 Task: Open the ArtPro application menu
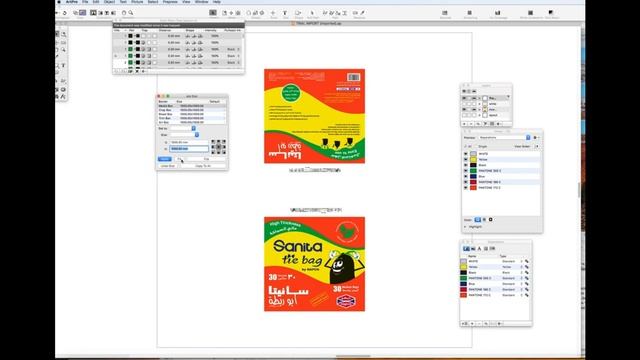(72, 2)
